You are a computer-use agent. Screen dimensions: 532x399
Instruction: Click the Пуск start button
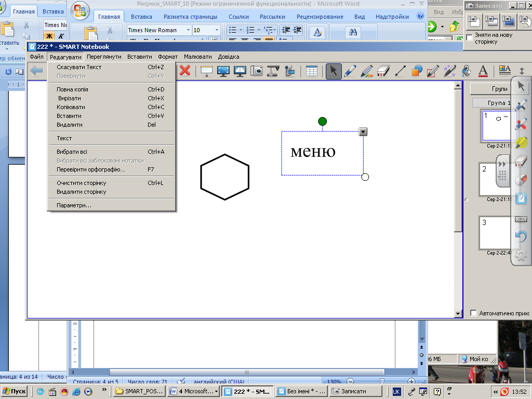coord(14,391)
